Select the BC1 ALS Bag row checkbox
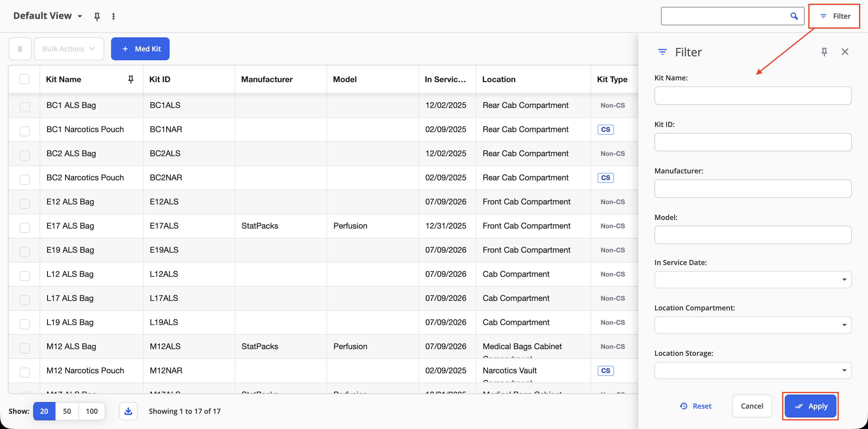The image size is (868, 429). [x=25, y=107]
